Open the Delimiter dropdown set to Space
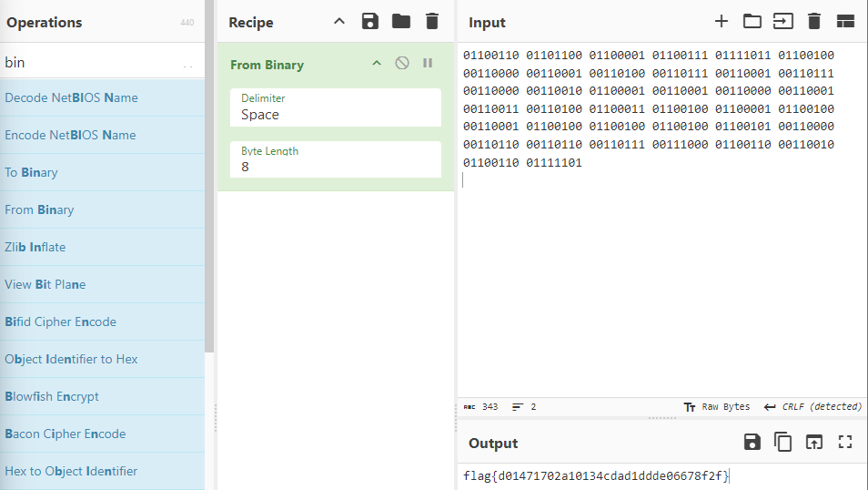Image resolution: width=868 pixels, height=490 pixels. 336,107
